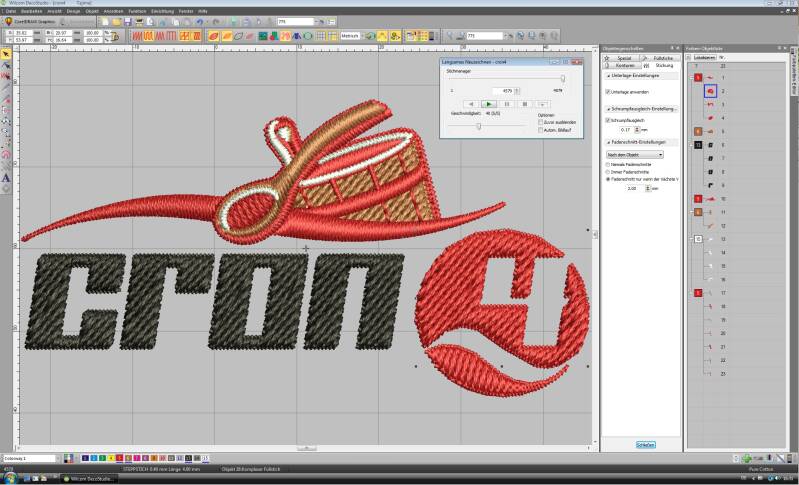
Task: Switch to the Füllstiche tab
Action: (x=664, y=58)
